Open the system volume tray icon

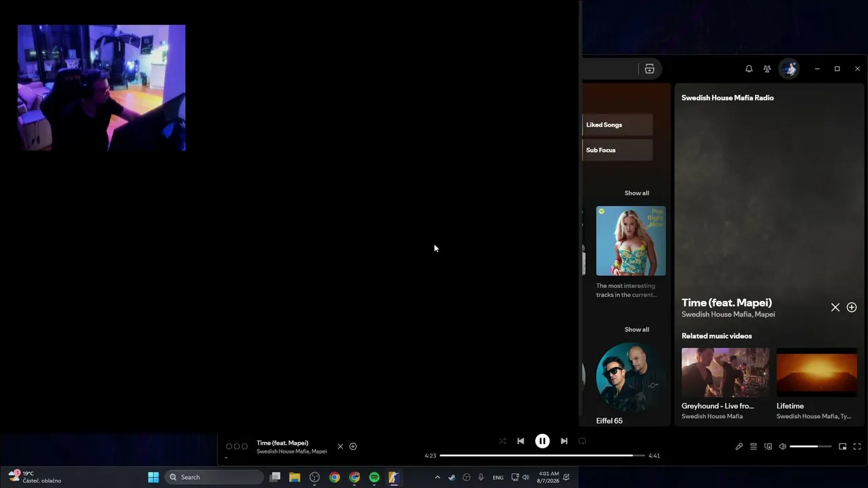[x=526, y=477]
